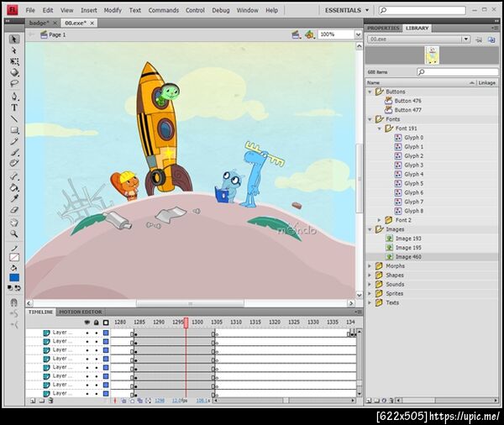Click the back arrow beside Page 1
504x425 pixels.
point(31,34)
